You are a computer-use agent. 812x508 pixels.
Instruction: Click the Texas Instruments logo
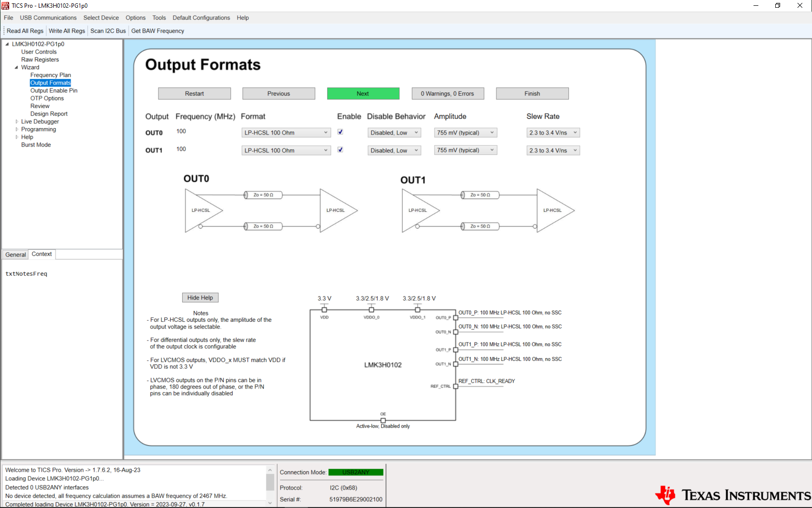(x=732, y=495)
